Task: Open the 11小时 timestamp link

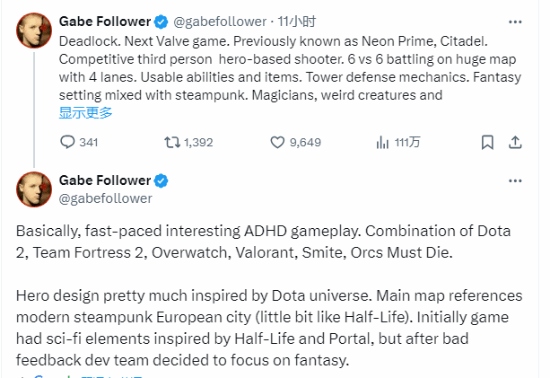Action: (297, 22)
